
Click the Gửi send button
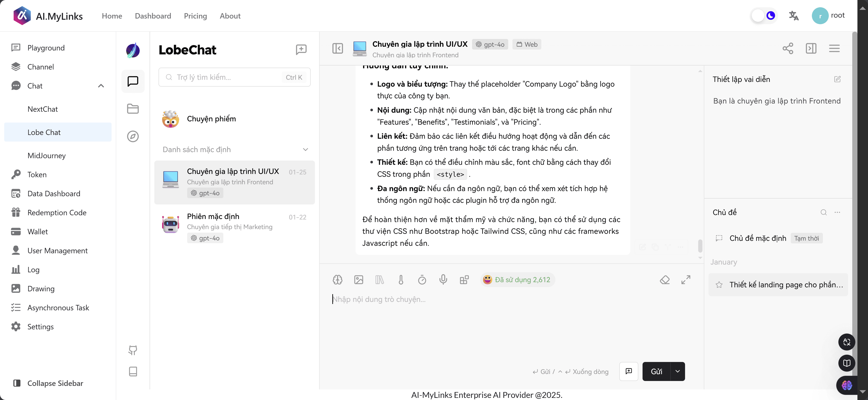[x=657, y=371]
